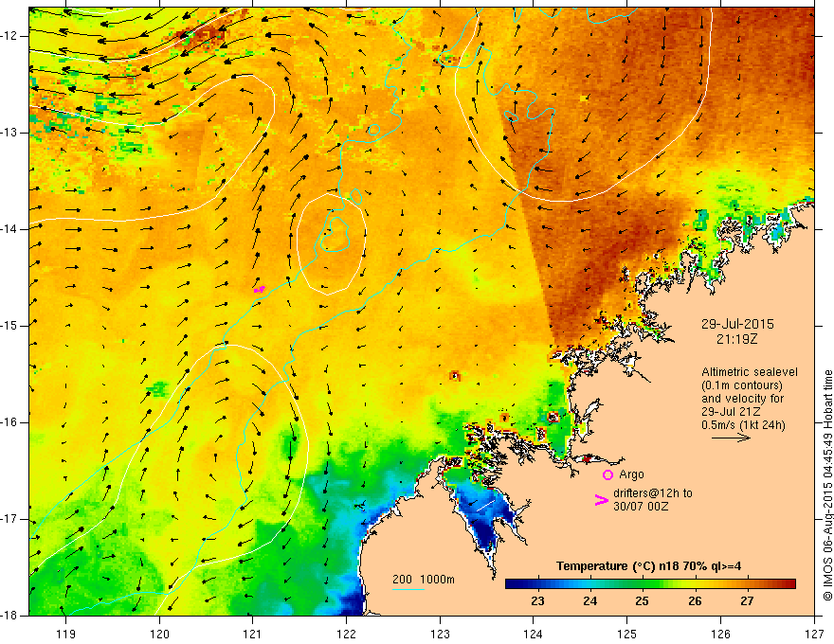The height and width of the screenshot is (644, 834).
Task: Click the '(0.1m contours)' caption line
Action: coord(742,385)
